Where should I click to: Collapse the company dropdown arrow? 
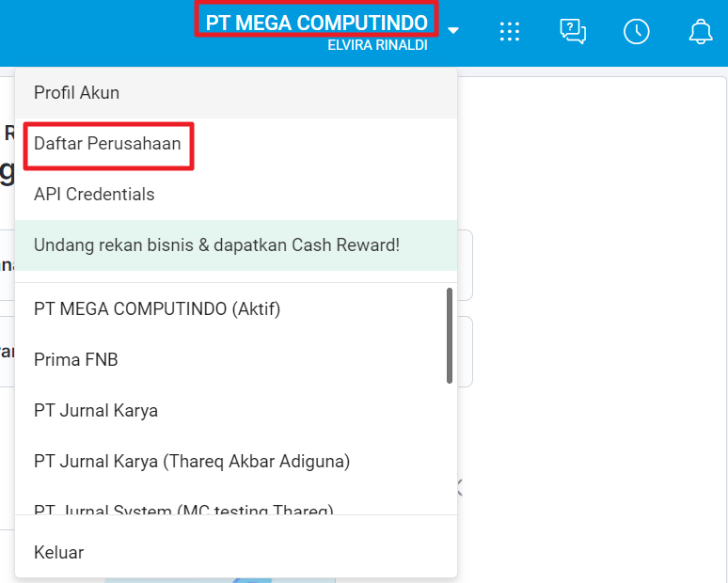(453, 31)
